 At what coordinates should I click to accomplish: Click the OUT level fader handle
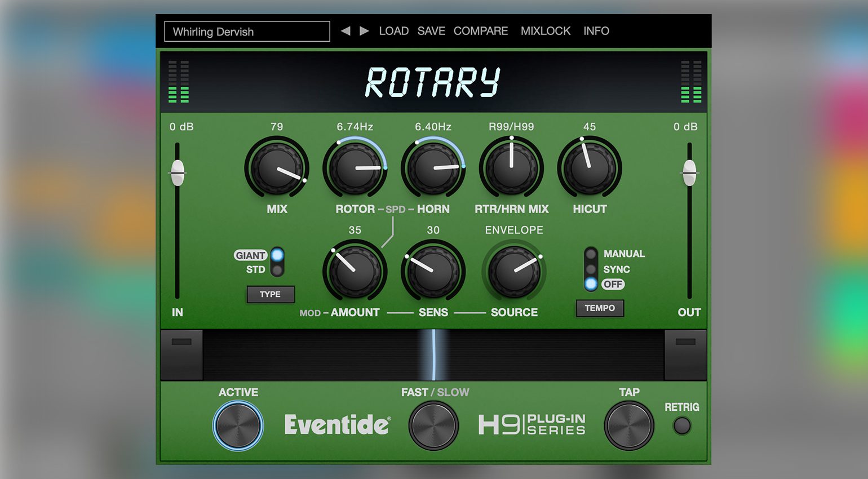[689, 172]
